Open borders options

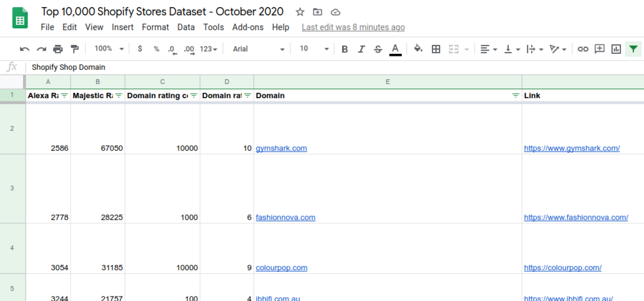pyautogui.click(x=436, y=49)
